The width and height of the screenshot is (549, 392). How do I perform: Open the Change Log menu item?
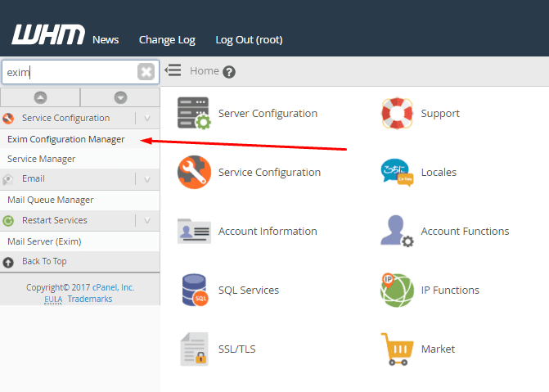pos(167,39)
